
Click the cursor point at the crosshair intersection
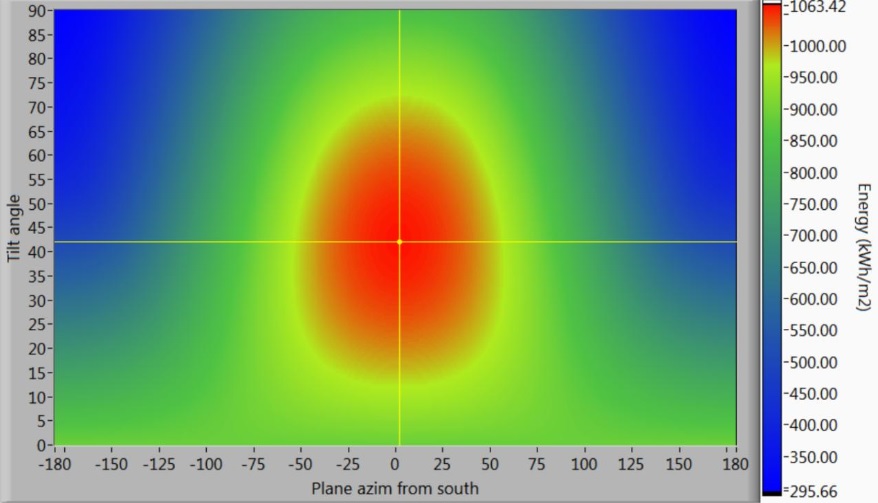point(399,242)
